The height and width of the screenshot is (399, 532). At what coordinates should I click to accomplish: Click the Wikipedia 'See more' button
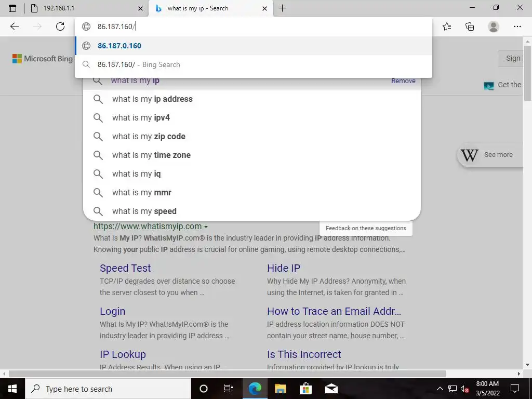[x=490, y=155]
